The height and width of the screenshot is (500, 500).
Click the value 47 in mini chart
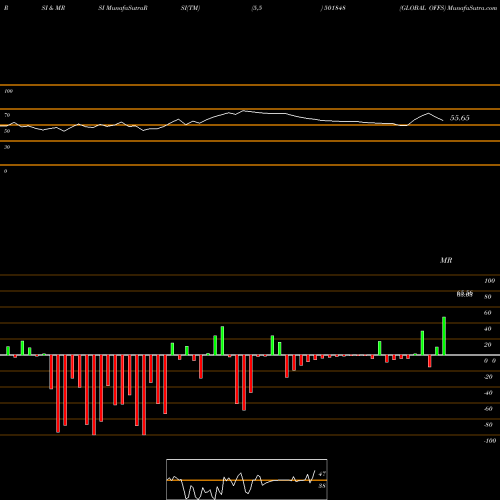click(322, 474)
